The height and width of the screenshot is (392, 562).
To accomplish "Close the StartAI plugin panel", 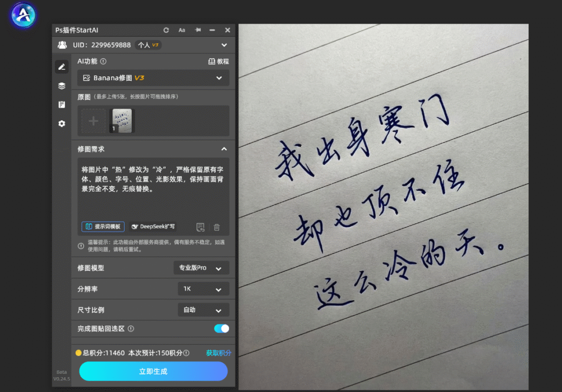I will tap(227, 30).
